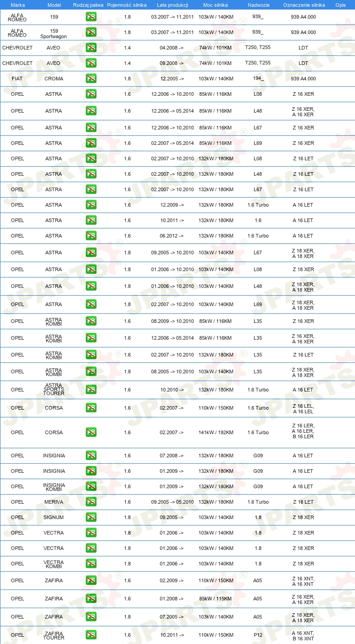Click the fuel icon for Astra 12.2009
355x644 pixels.
pyautogui.click(x=91, y=205)
